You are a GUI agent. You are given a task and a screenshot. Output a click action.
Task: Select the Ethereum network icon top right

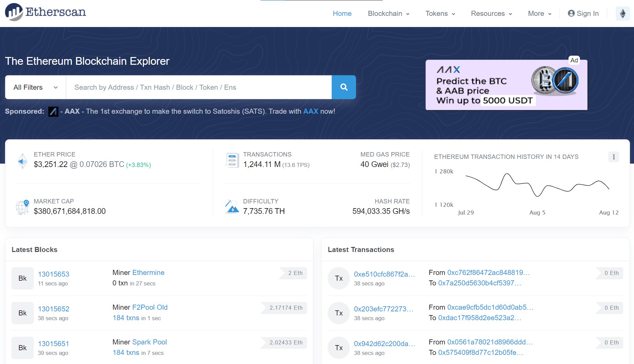(623, 13)
